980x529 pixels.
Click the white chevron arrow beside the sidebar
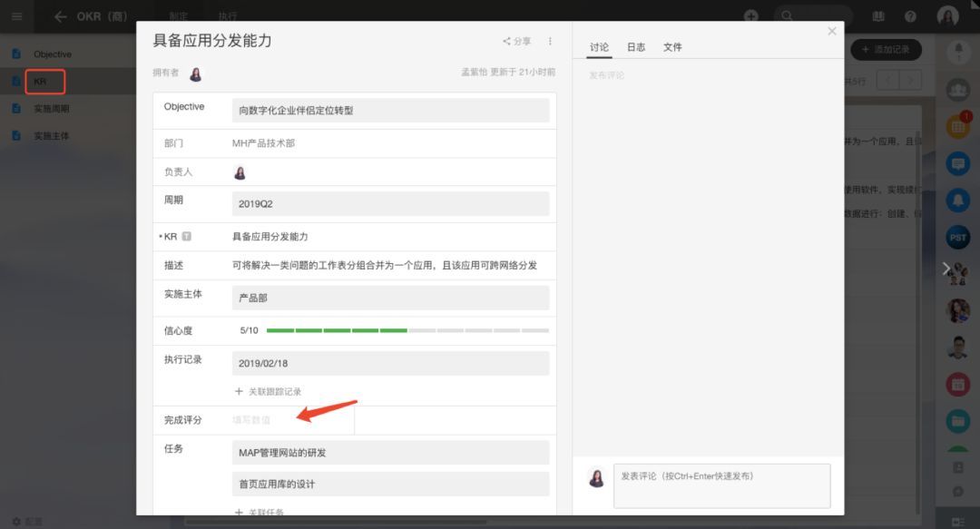pos(946,269)
